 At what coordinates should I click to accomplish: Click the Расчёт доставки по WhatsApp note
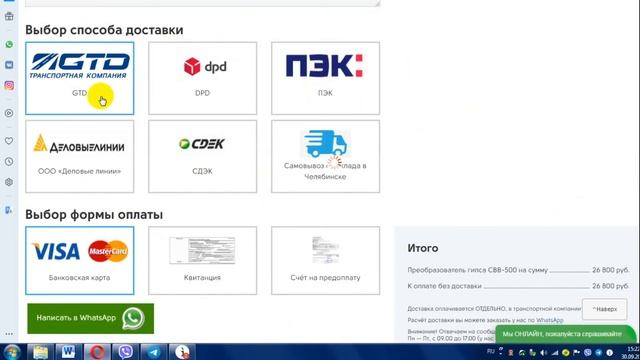click(485, 320)
